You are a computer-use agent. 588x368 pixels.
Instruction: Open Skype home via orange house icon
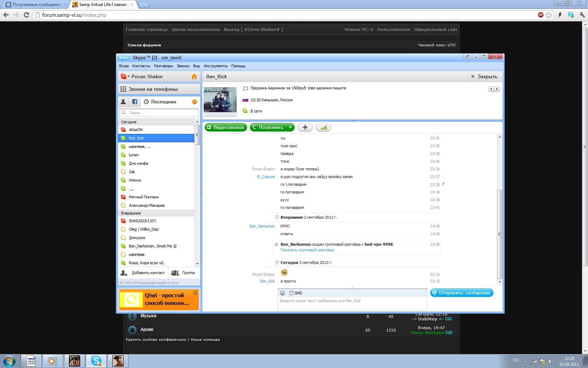pyautogui.click(x=194, y=76)
